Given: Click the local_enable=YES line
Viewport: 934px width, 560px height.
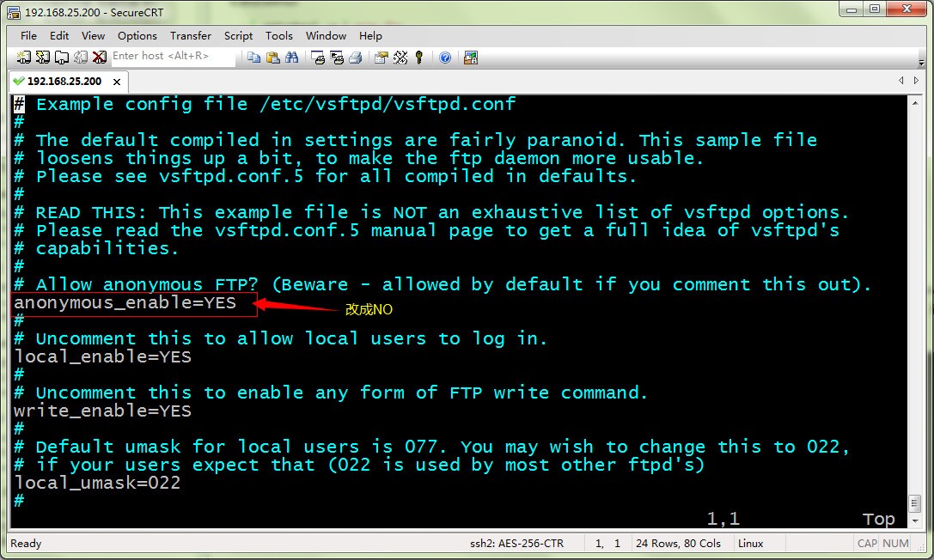Looking at the screenshot, I should 102,357.
